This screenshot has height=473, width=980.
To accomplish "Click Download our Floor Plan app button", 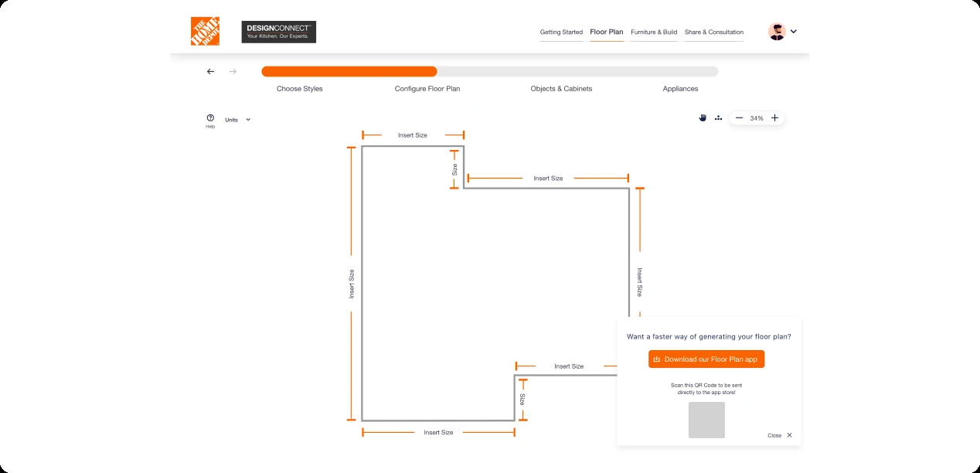I will (706, 359).
